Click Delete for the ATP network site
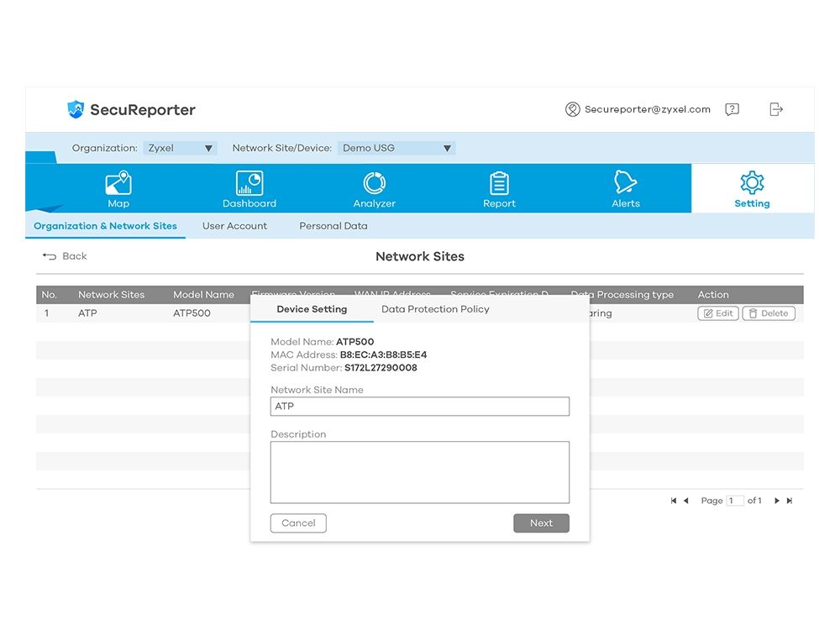 coord(769,313)
